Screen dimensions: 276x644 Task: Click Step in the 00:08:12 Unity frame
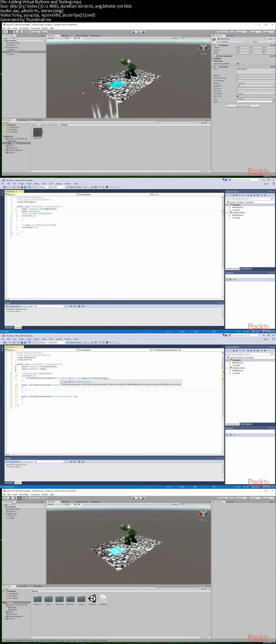(143, 498)
